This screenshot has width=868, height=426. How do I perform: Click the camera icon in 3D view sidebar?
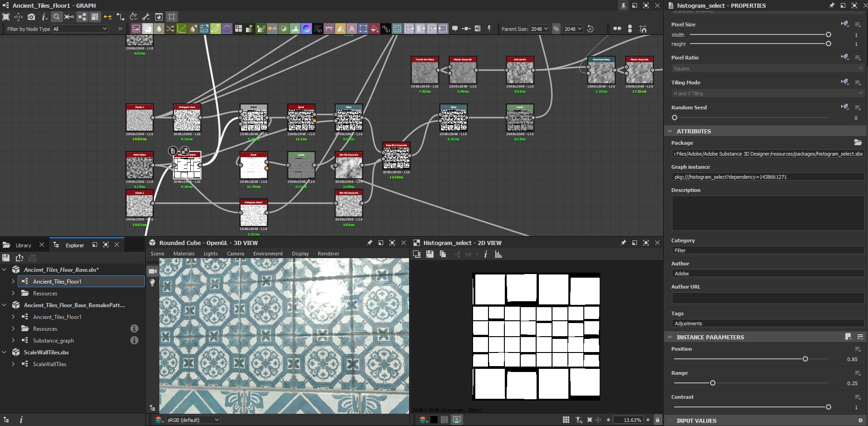(153, 271)
